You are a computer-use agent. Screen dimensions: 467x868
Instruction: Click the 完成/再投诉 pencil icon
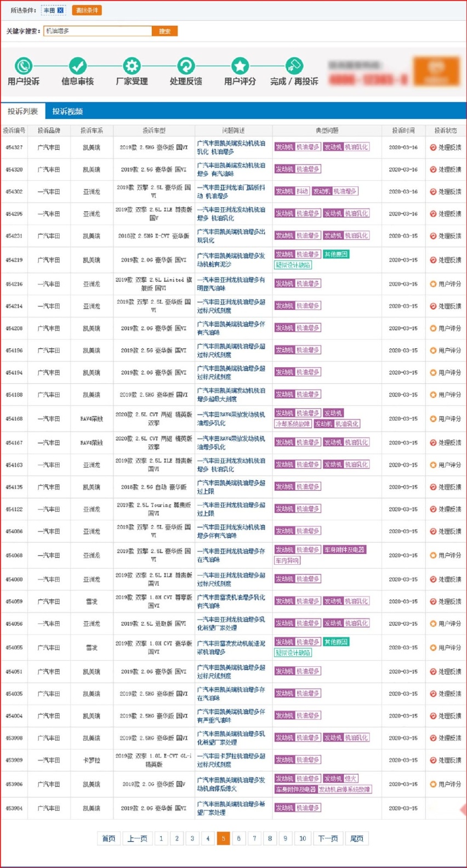pyautogui.click(x=294, y=66)
